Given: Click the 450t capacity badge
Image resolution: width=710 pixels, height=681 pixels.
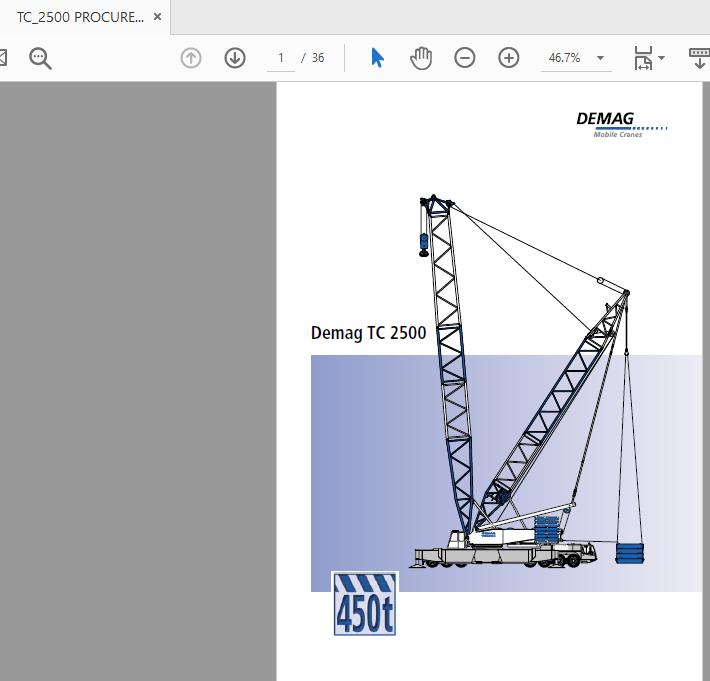Looking at the screenshot, I should tap(365, 604).
